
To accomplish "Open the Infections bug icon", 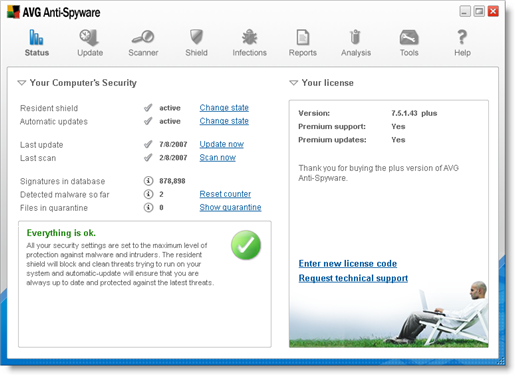I will 249,37.
